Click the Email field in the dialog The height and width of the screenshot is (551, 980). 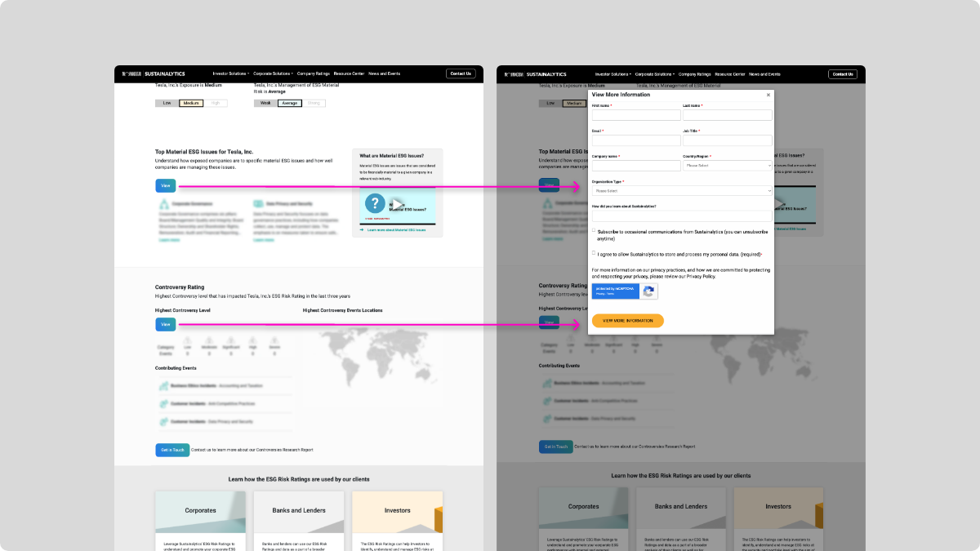(x=636, y=140)
